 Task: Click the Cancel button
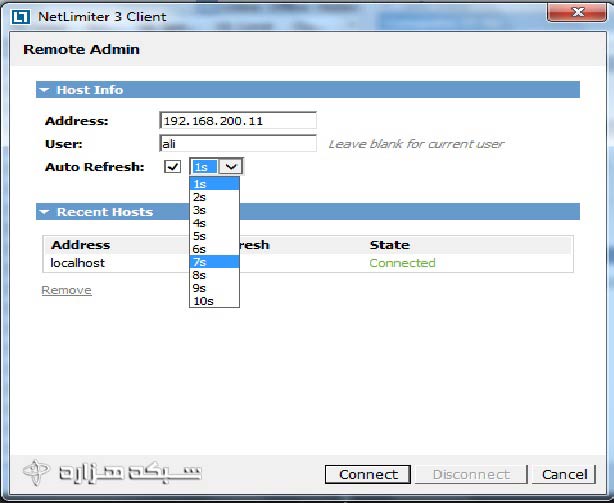tap(564, 474)
